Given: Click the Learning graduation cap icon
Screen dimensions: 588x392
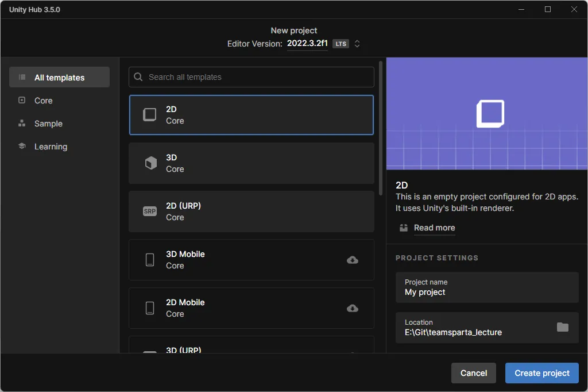Looking at the screenshot, I should (x=22, y=146).
